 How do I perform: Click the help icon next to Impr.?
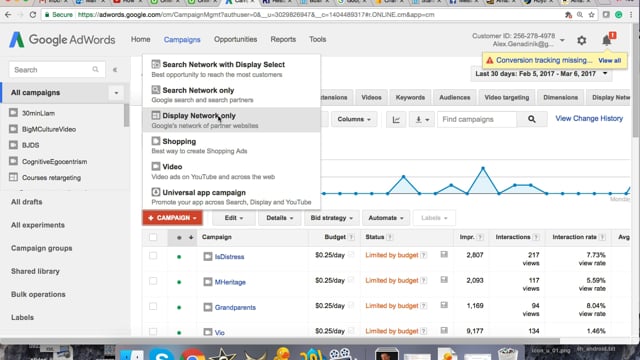(x=480, y=237)
